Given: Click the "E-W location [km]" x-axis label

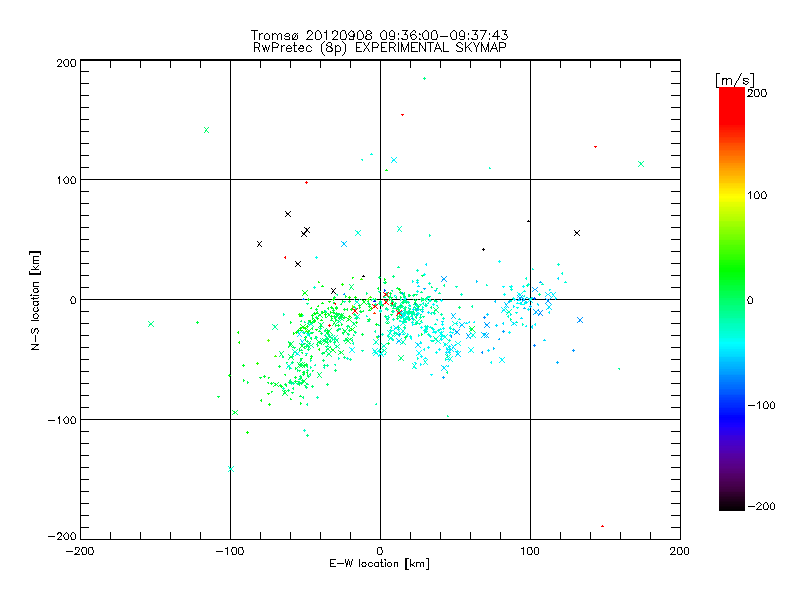Looking at the screenshot, I should pos(379,563).
